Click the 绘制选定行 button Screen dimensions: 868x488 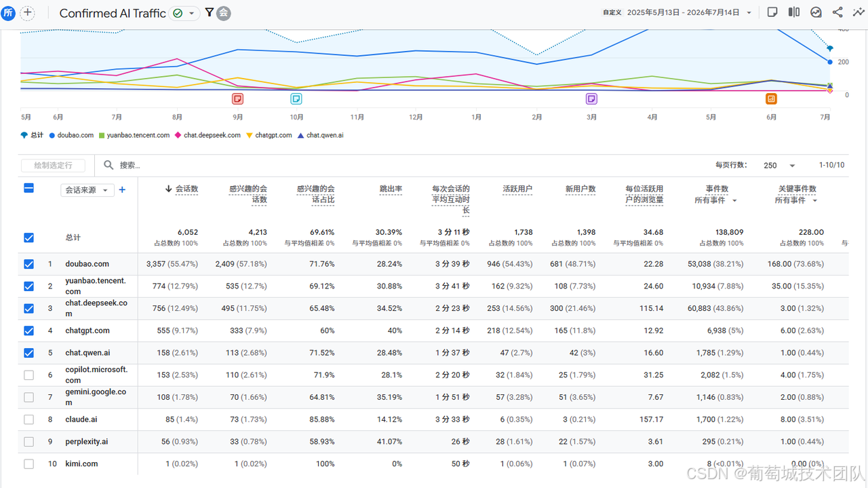point(53,166)
